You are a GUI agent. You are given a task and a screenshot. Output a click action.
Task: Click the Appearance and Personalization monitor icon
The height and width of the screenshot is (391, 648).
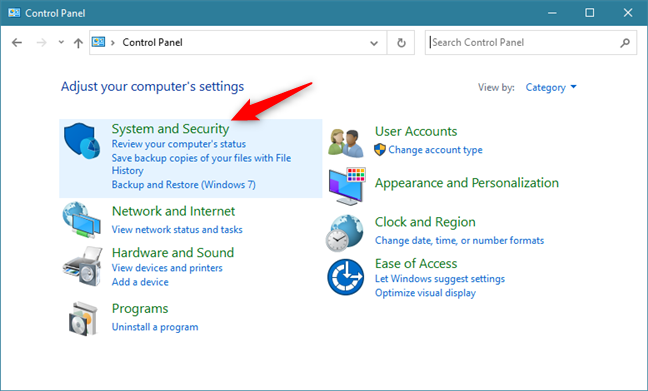point(347,186)
